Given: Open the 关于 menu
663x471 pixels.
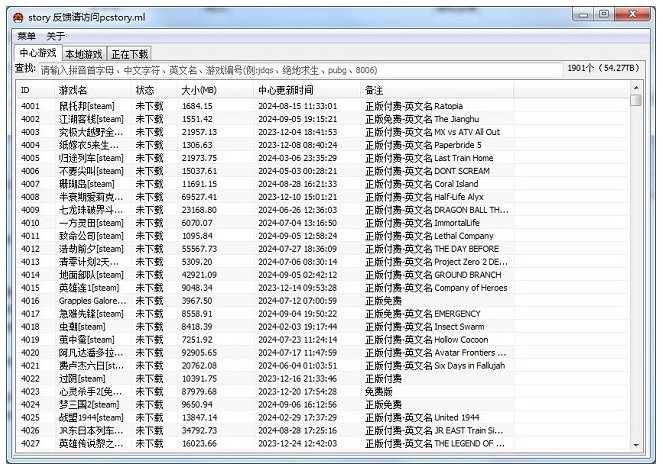Looking at the screenshot, I should click(x=55, y=36).
